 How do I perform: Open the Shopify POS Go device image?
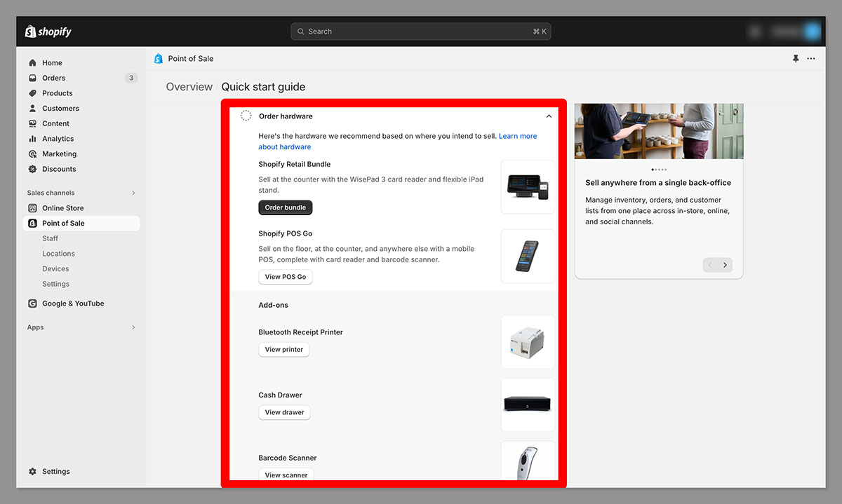[528, 256]
